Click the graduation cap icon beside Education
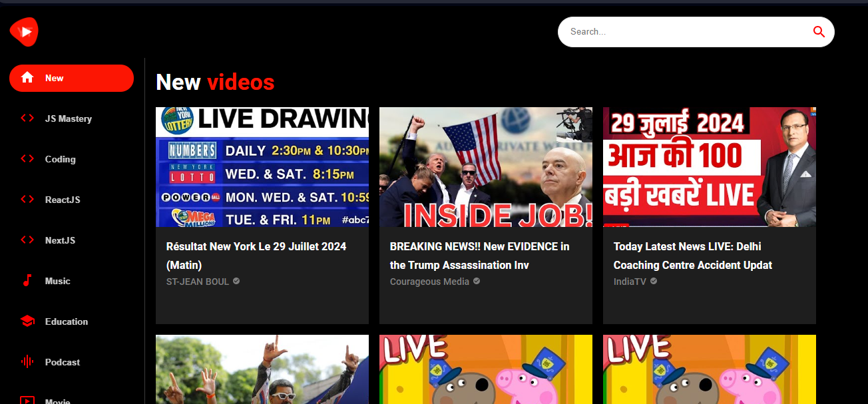Screen dimensions: 868x404 click(27, 321)
